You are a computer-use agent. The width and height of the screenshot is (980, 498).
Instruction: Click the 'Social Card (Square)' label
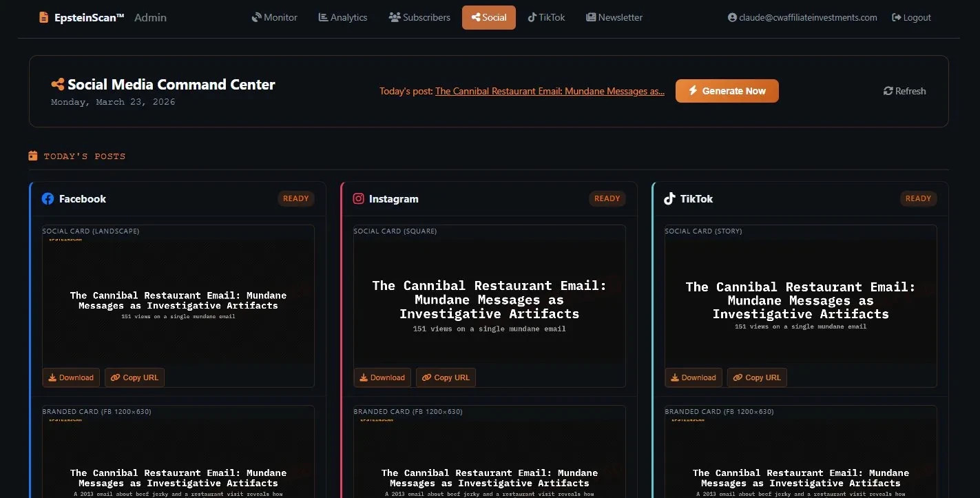point(395,231)
